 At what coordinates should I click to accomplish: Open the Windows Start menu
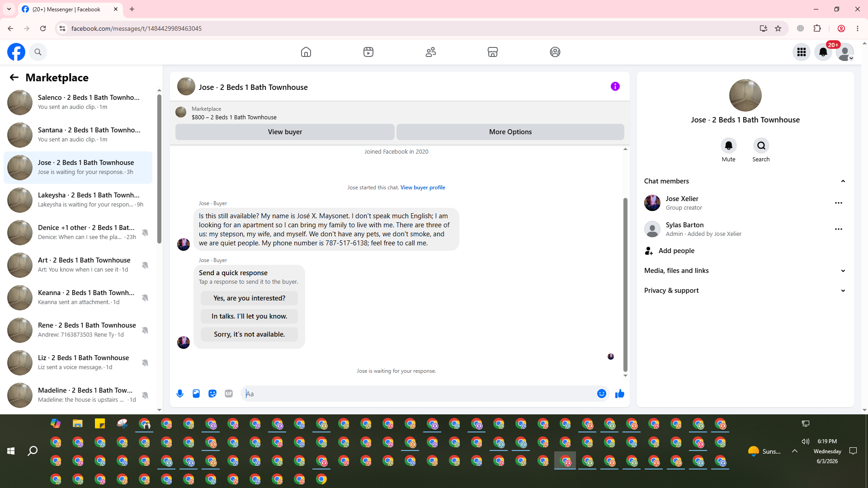tap(11, 451)
